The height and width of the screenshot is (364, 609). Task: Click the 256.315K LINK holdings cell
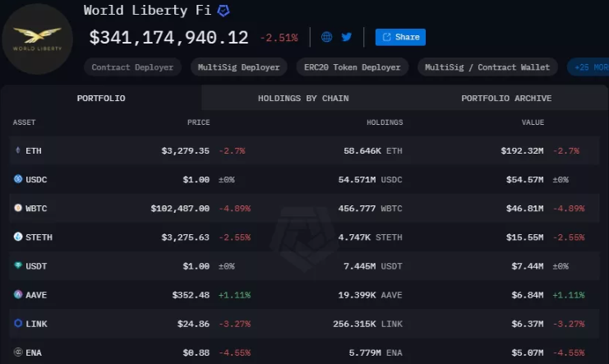[x=367, y=324]
